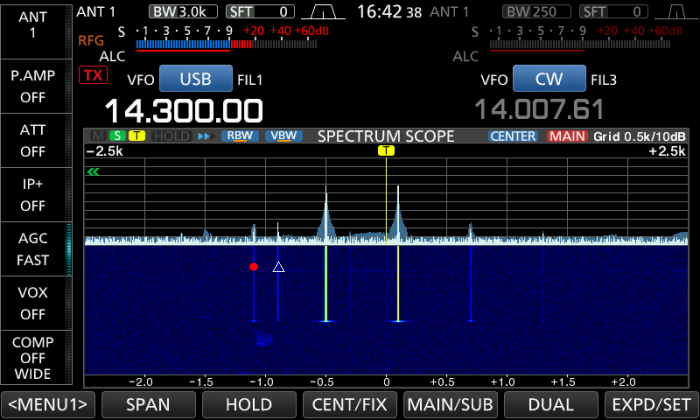Tap the green S marker indicator

(x=117, y=136)
